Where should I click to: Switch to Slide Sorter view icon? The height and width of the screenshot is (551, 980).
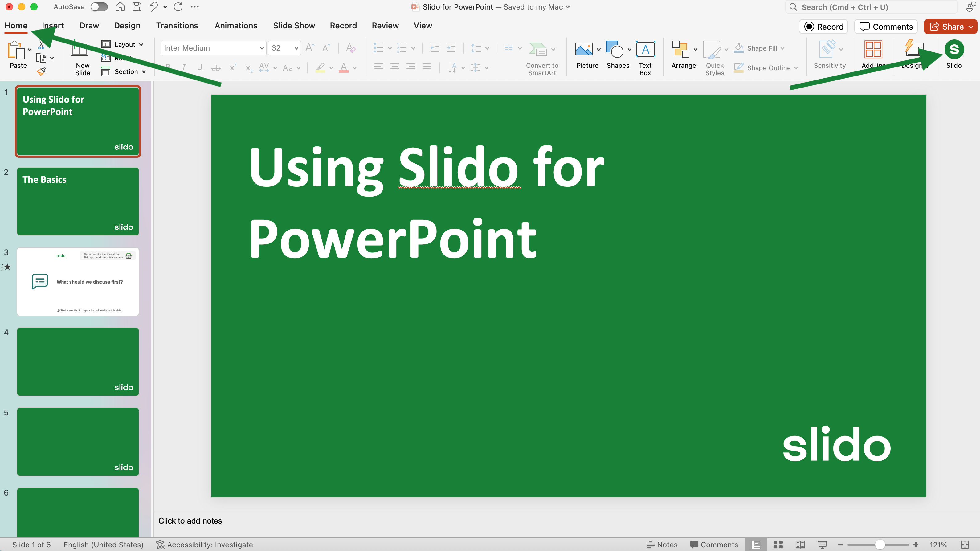tap(778, 545)
